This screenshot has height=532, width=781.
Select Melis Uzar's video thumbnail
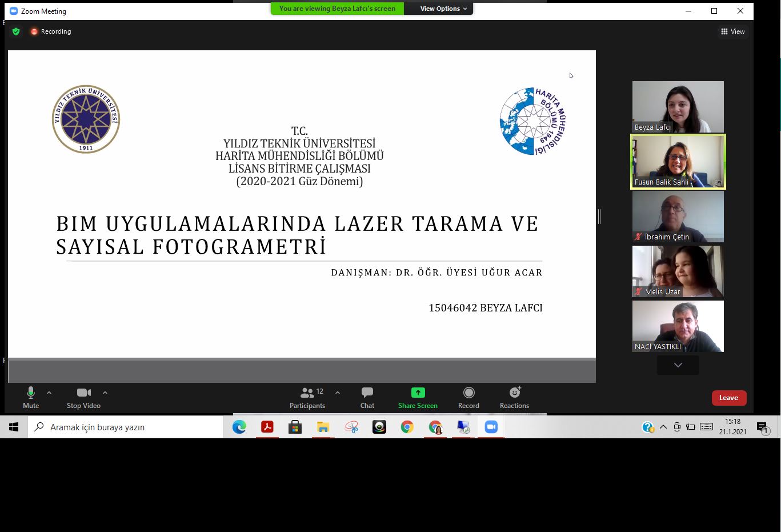(678, 271)
